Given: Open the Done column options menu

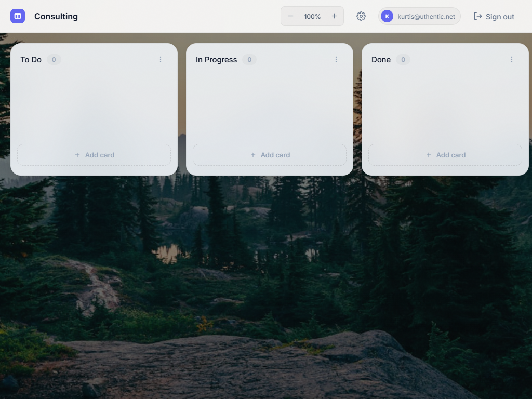Looking at the screenshot, I should (x=512, y=59).
